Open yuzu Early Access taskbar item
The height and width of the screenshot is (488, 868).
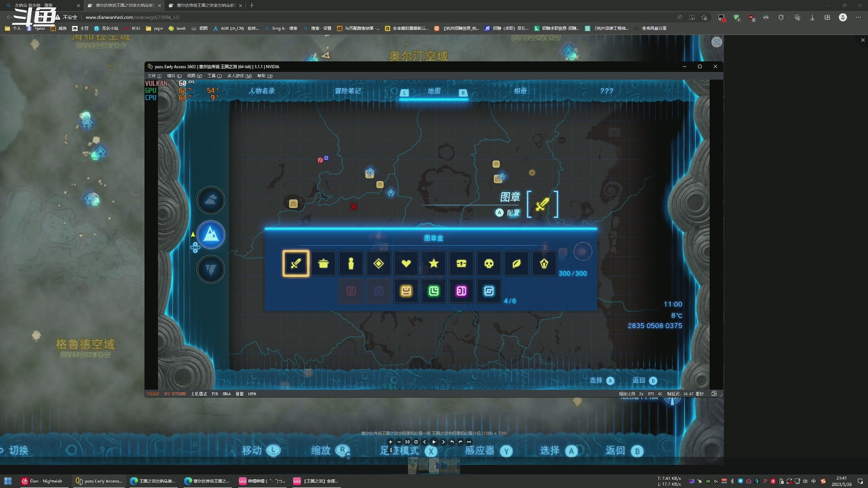coord(99,481)
